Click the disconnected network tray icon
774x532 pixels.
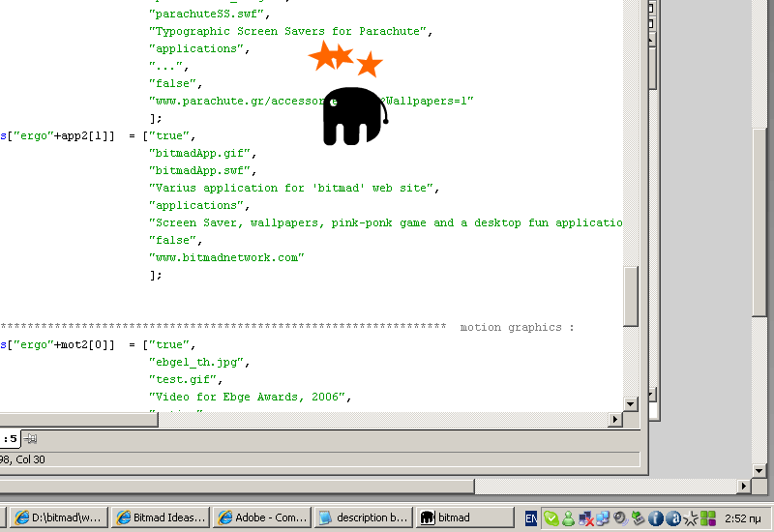tap(586, 517)
